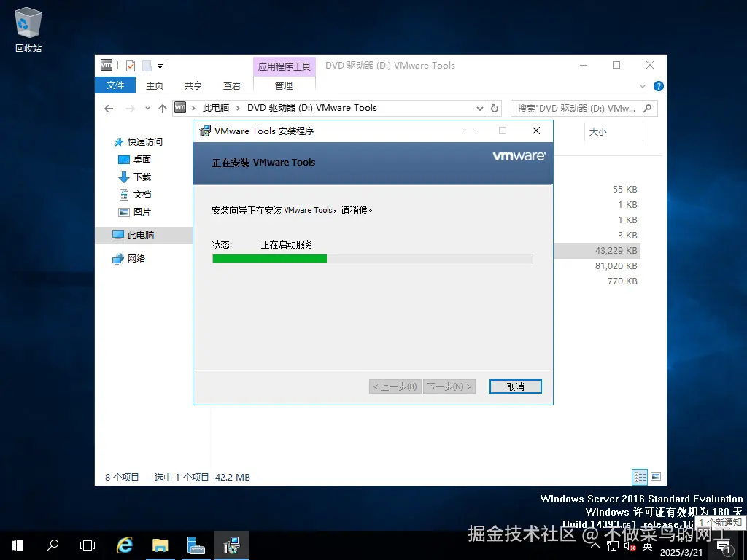Click the muted volume tray icon
The image size is (747, 560).
(x=630, y=545)
